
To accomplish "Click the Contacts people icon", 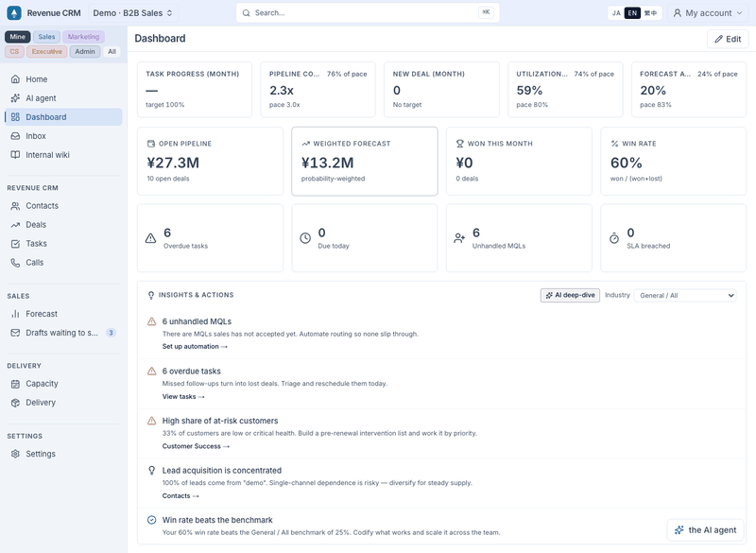I will pyautogui.click(x=15, y=206).
